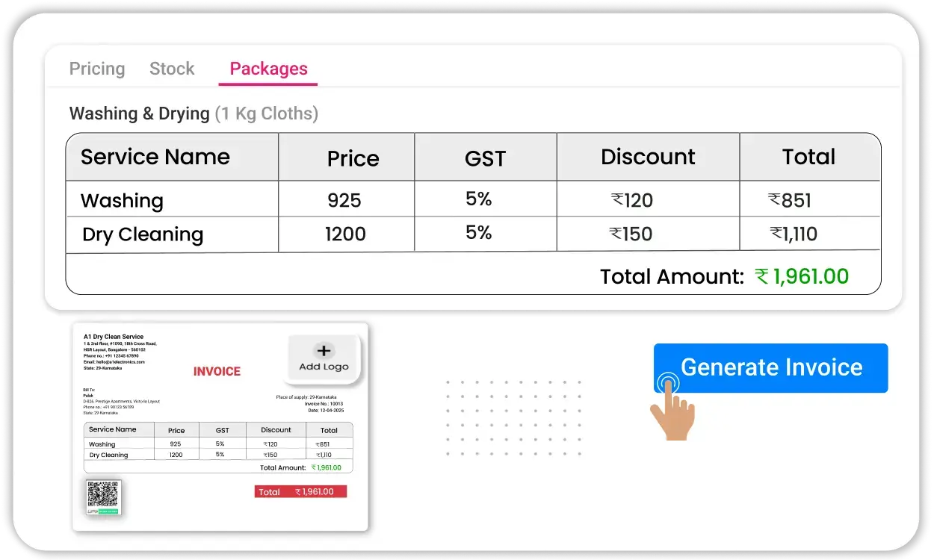Select the Packages tab

(x=268, y=69)
